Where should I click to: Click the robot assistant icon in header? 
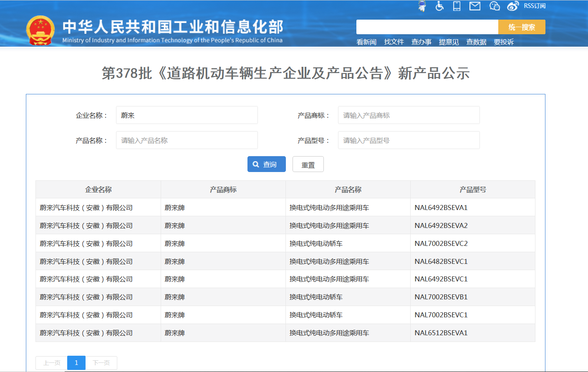click(422, 6)
